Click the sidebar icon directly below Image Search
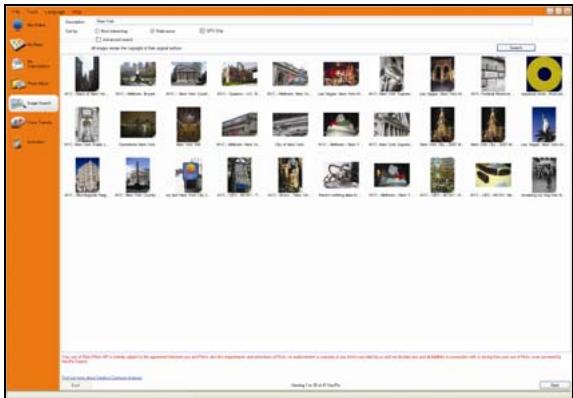The image size is (573, 398). [x=18, y=122]
